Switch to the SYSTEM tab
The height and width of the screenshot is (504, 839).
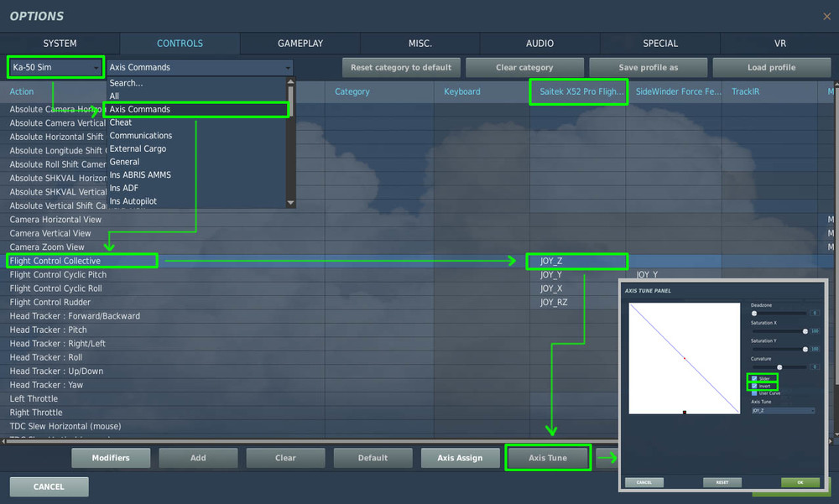60,44
